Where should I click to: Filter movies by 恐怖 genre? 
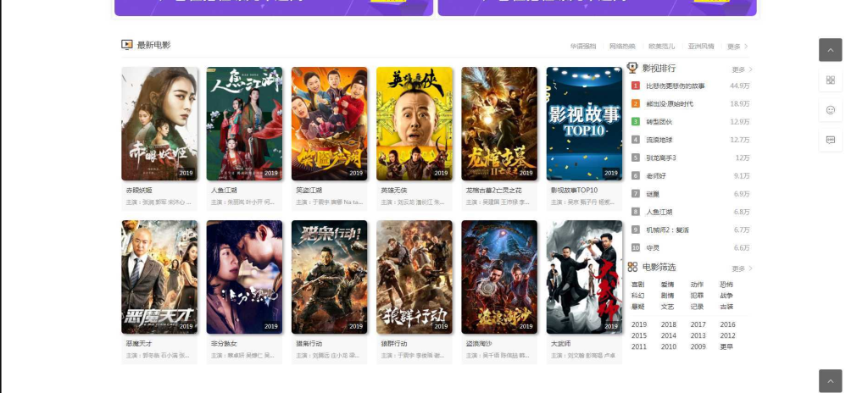[x=726, y=285]
